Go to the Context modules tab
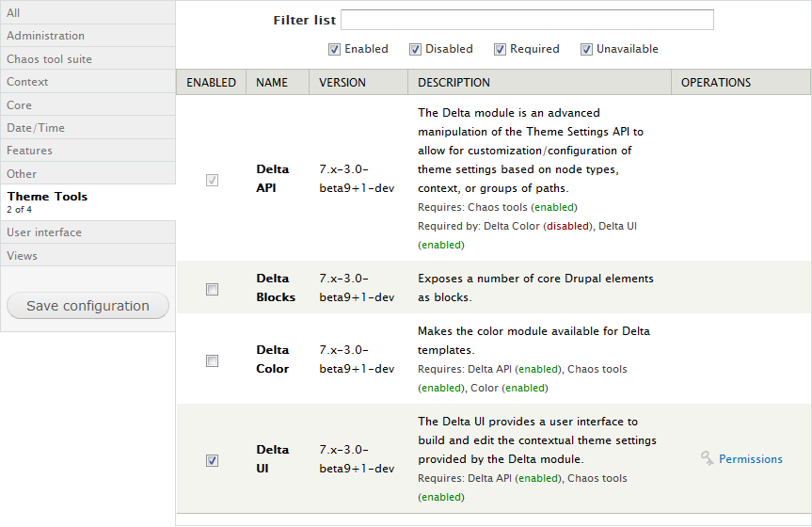 [x=88, y=82]
